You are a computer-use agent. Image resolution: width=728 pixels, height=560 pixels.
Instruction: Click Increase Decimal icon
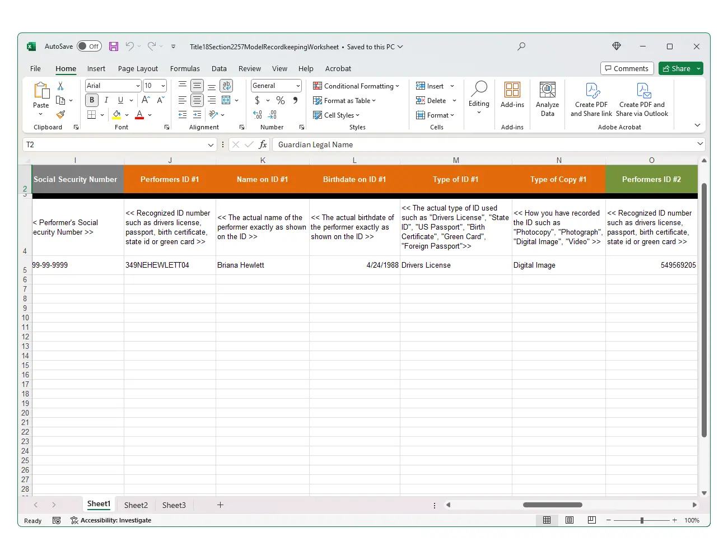[x=258, y=115]
